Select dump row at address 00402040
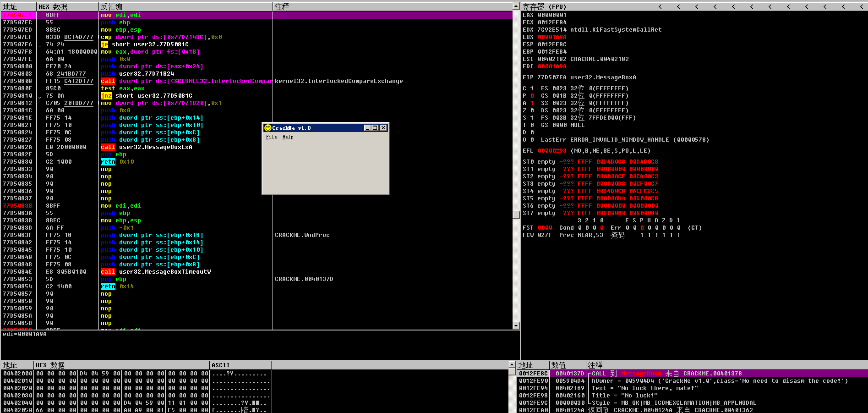 point(136,403)
